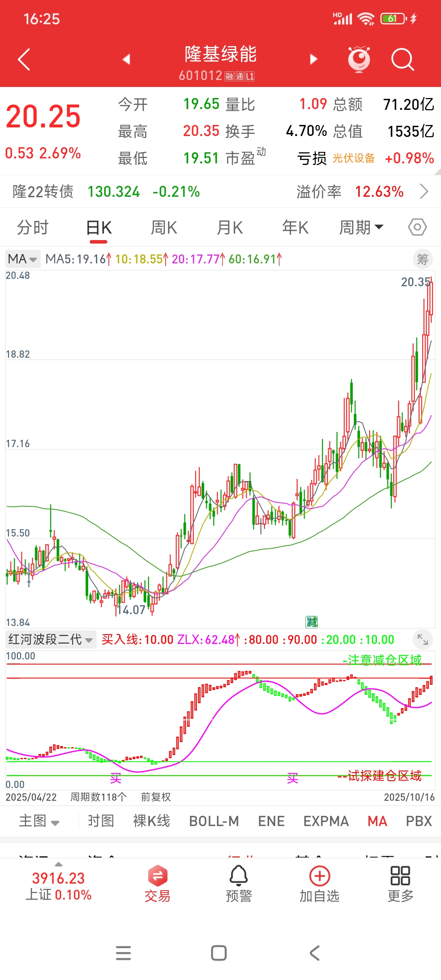
Task: Switch to 年K tab
Action: [x=295, y=227]
